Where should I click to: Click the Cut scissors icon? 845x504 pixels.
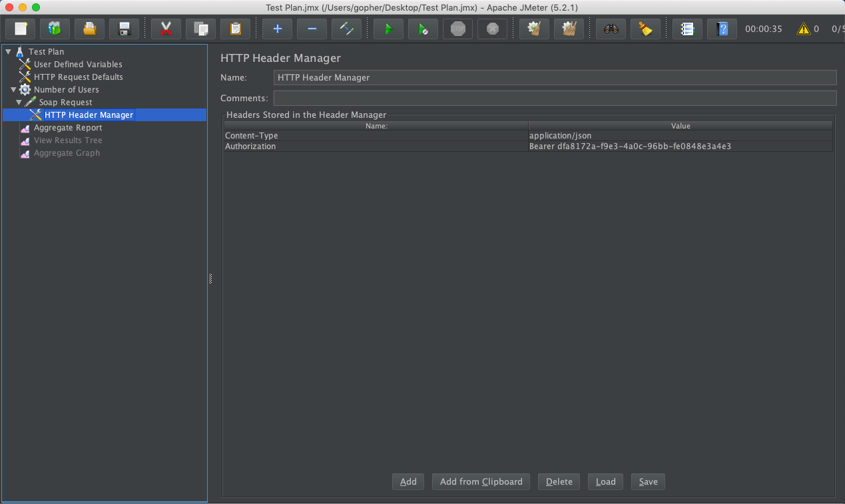click(x=166, y=29)
